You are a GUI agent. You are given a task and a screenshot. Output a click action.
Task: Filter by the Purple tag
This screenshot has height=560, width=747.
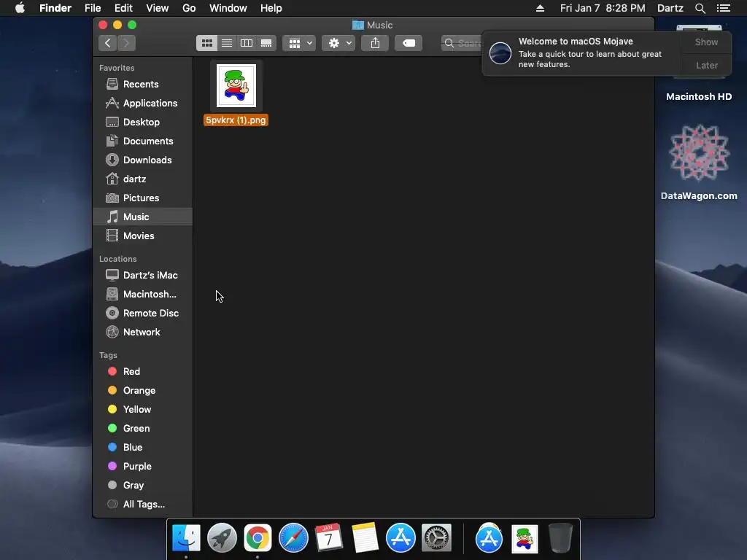point(142,466)
